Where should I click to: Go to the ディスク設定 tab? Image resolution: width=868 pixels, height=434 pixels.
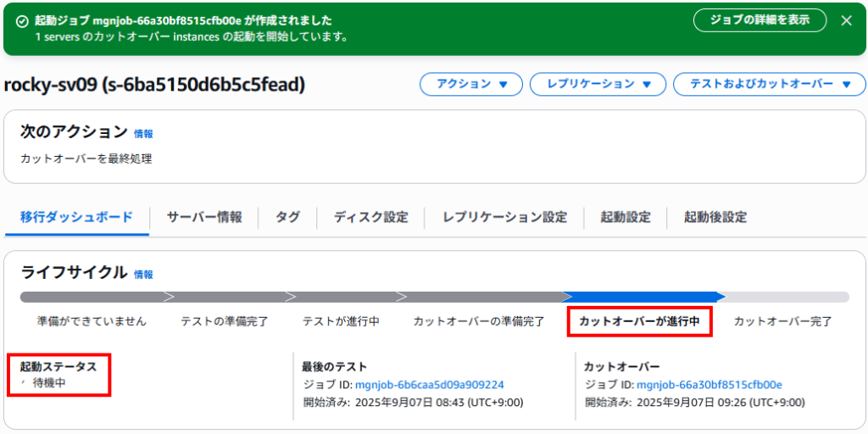[371, 217]
